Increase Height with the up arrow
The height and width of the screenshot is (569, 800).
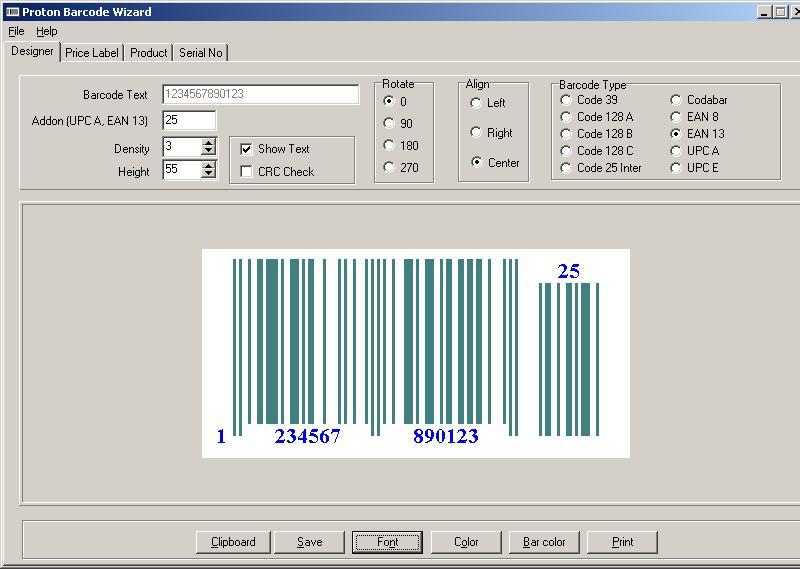coord(208,165)
